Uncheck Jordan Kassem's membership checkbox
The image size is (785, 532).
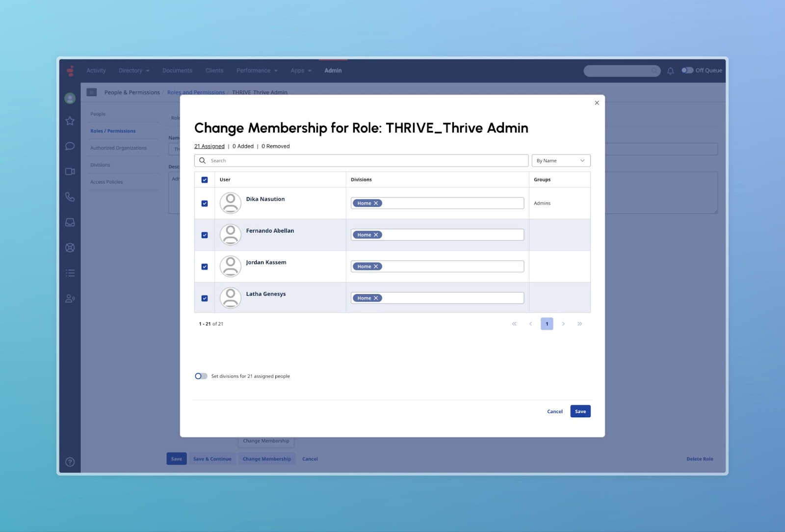(x=205, y=266)
